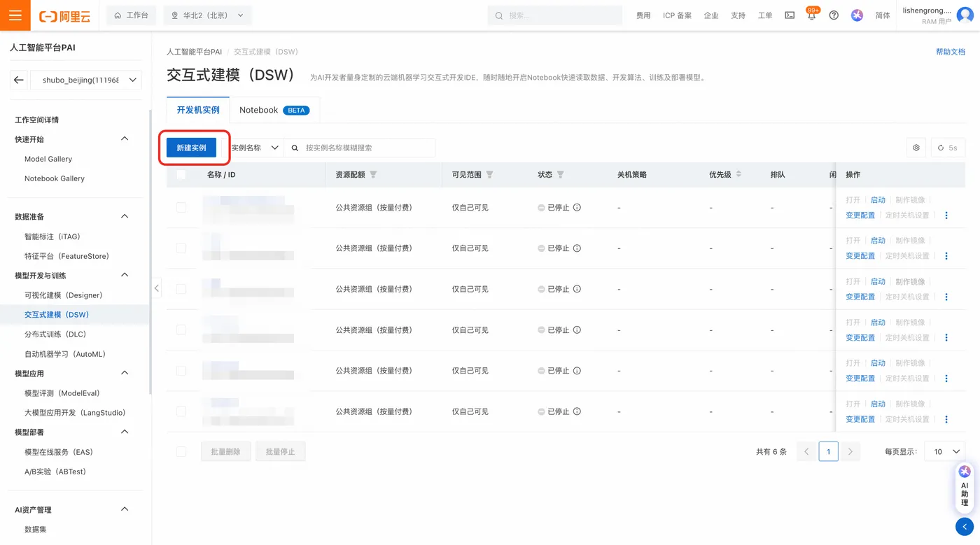Toggle the select-all checkbox in table header
The width and height of the screenshot is (980, 545).
181,175
